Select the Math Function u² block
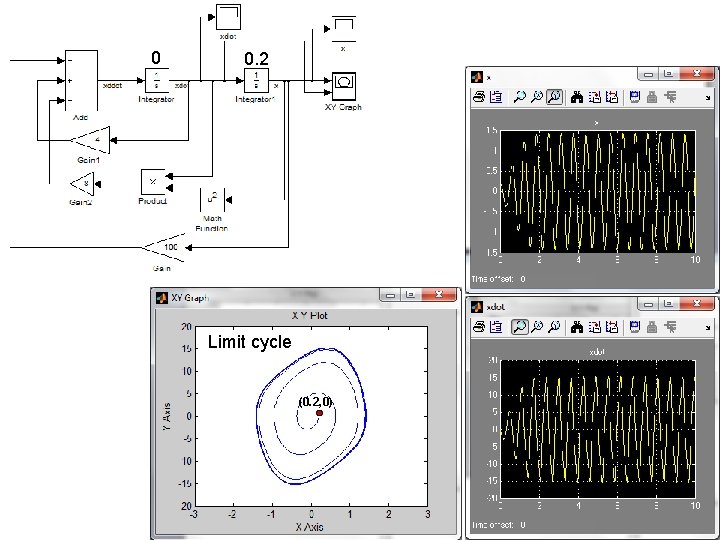 (212, 200)
